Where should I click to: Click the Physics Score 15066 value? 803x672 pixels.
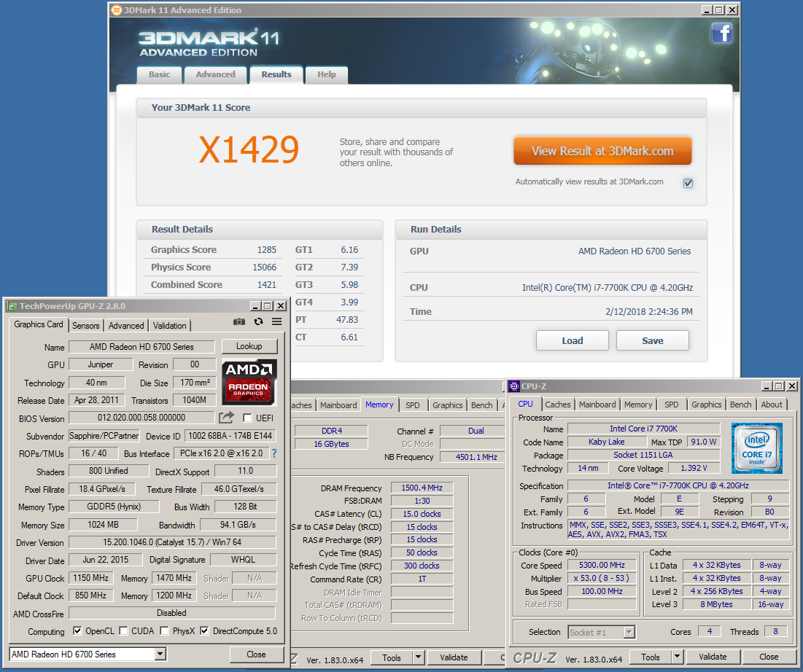264,267
